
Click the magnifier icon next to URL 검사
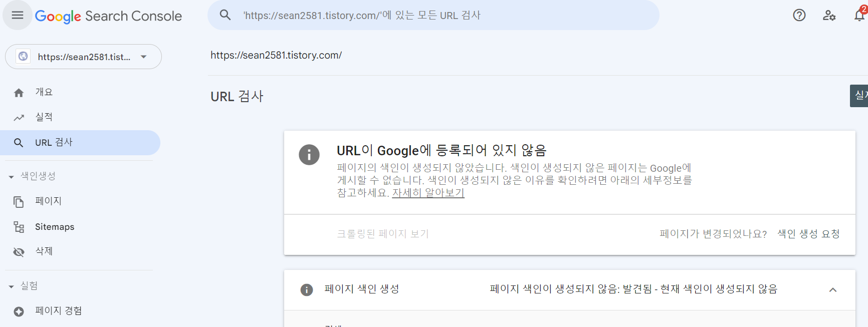(19, 143)
